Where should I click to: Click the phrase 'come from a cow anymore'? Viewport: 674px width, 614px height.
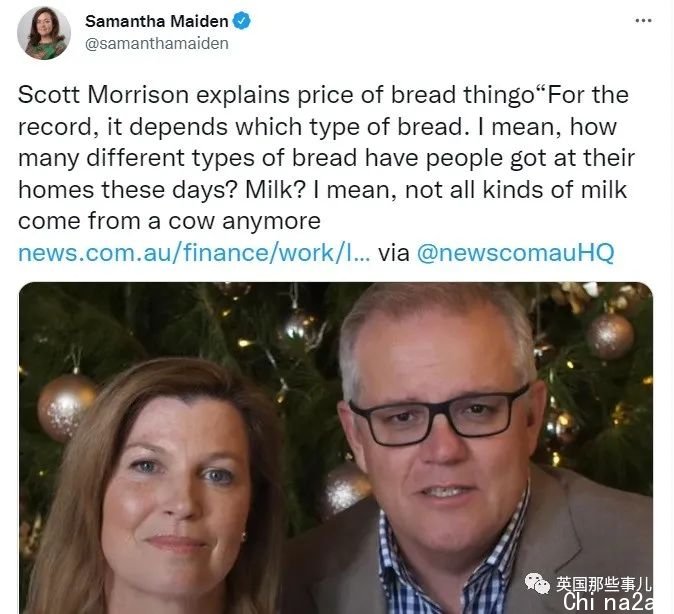coord(169,221)
